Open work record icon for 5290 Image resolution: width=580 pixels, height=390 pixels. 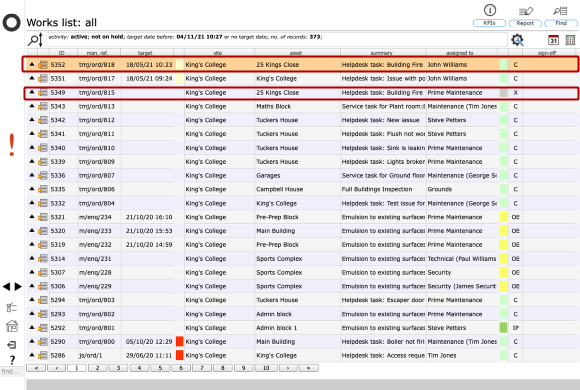coord(43,342)
